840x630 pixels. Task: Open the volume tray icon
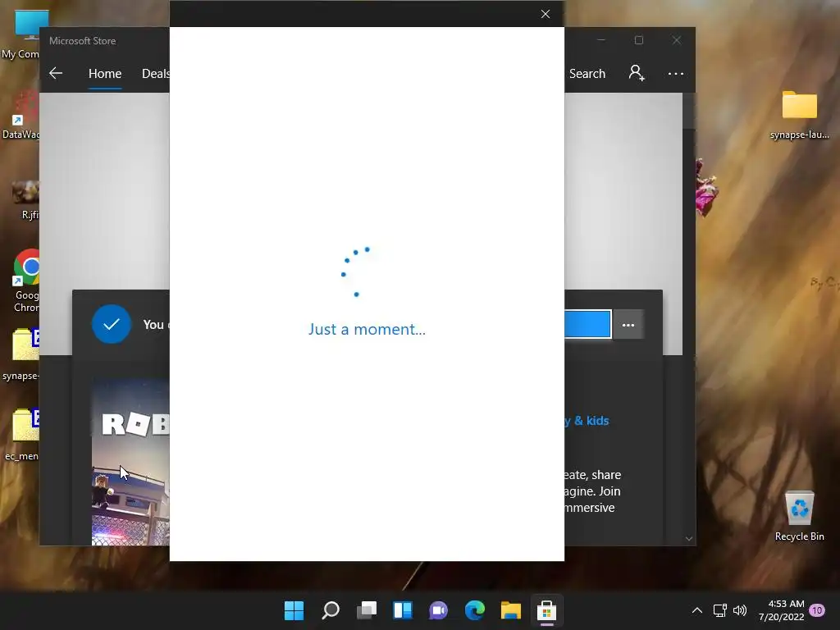[x=740, y=610]
